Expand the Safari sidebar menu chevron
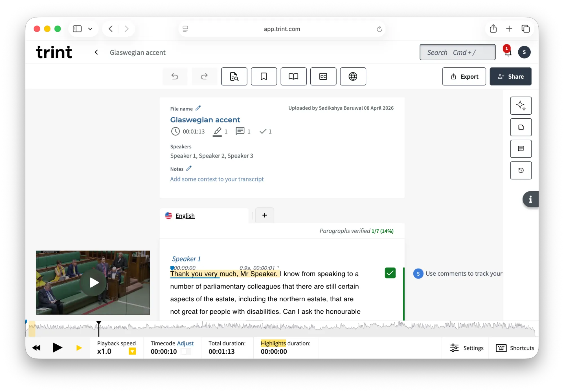The height and width of the screenshot is (392, 564). [90, 29]
